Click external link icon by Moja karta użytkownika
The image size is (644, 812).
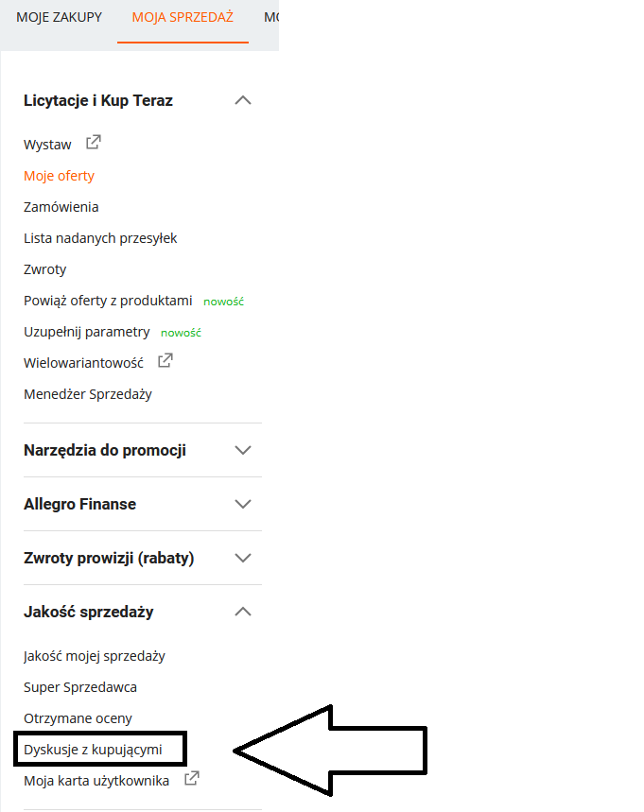192,780
